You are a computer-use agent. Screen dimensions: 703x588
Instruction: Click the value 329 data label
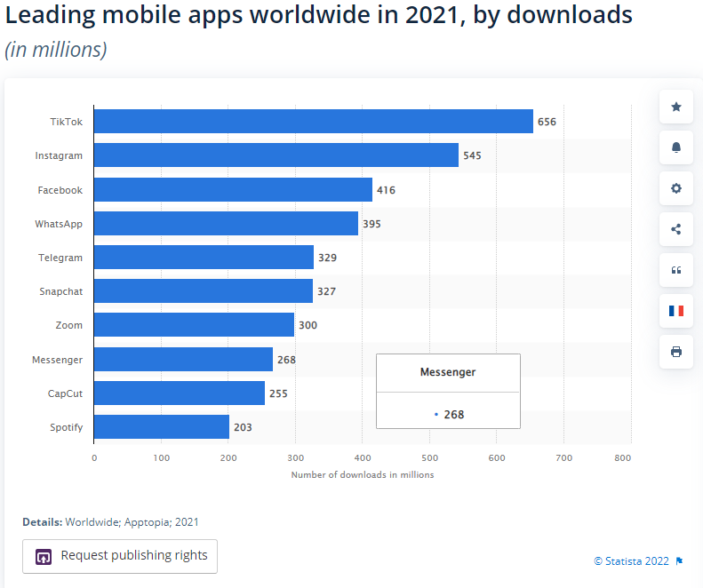click(x=327, y=258)
